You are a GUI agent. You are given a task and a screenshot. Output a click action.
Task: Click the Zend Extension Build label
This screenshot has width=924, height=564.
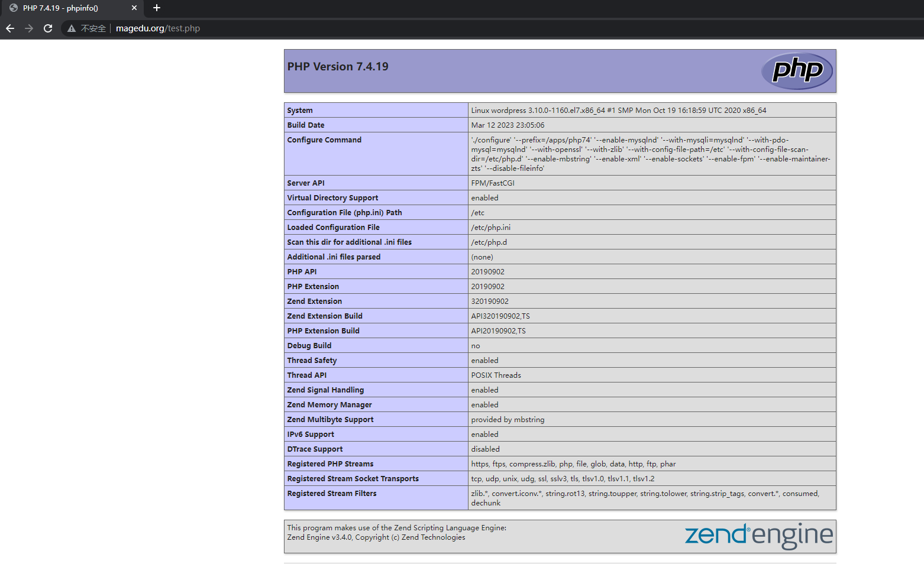click(325, 316)
